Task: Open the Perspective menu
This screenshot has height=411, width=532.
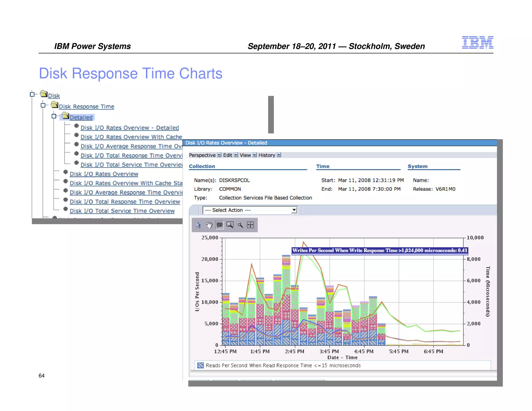Action: pyautogui.click(x=202, y=155)
